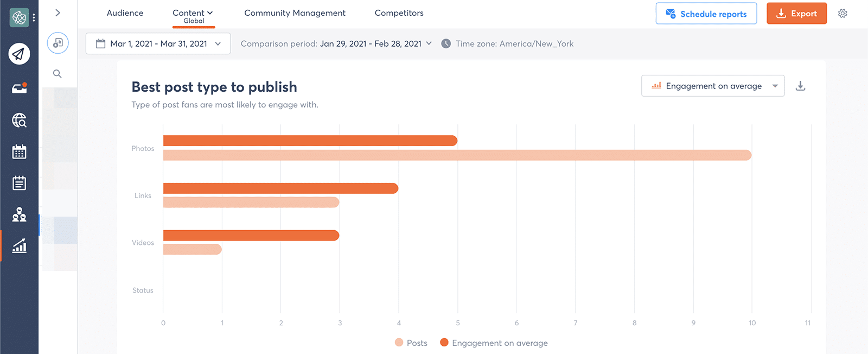
Task: Click the orange Export button
Action: pyautogui.click(x=796, y=14)
